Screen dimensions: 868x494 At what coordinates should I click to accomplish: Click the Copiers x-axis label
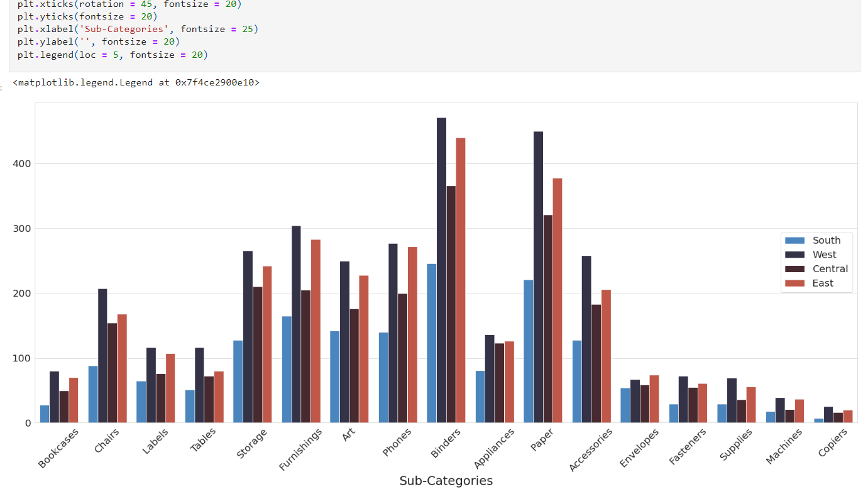click(833, 442)
